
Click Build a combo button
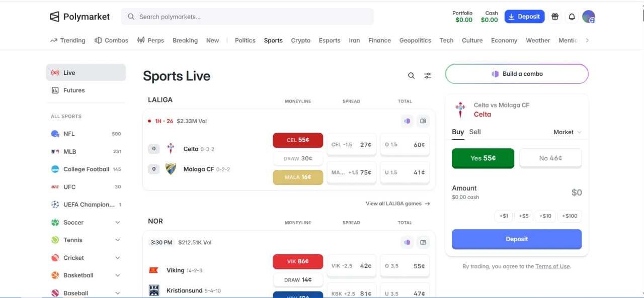[517, 74]
